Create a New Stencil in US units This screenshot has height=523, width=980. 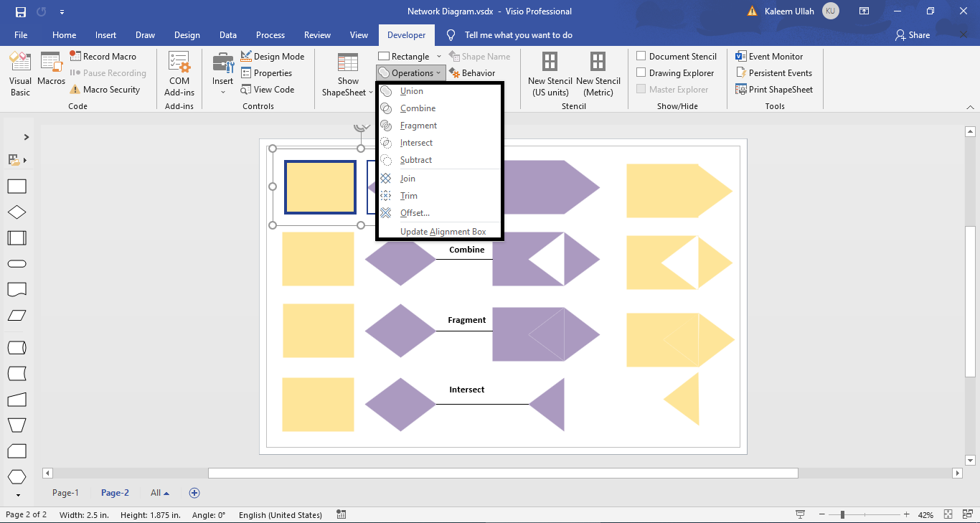tap(550, 73)
